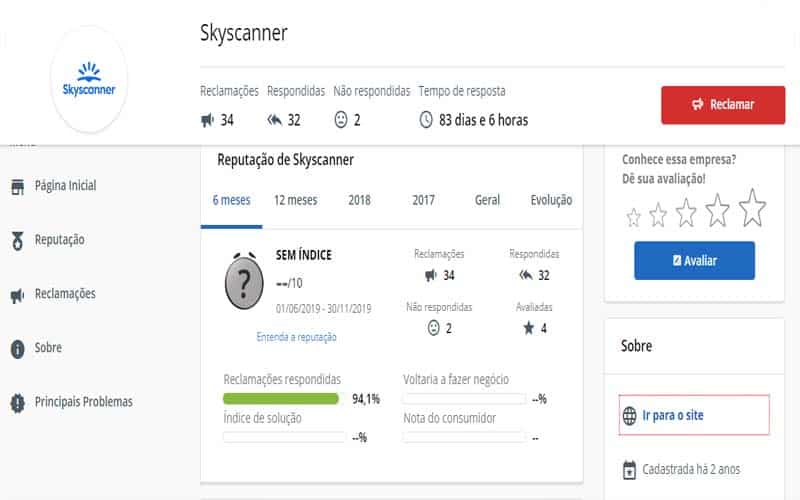Switch to the 12 meses tab
Image resolution: width=800 pixels, height=500 pixels.
(295, 200)
